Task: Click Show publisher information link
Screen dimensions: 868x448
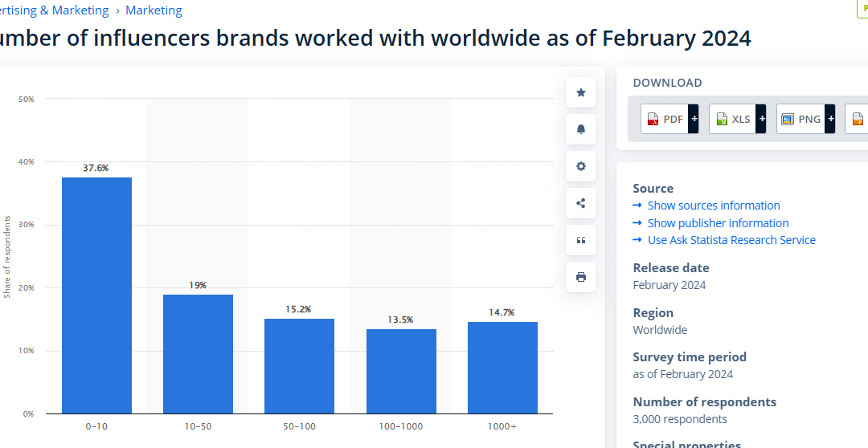Action: tap(718, 223)
